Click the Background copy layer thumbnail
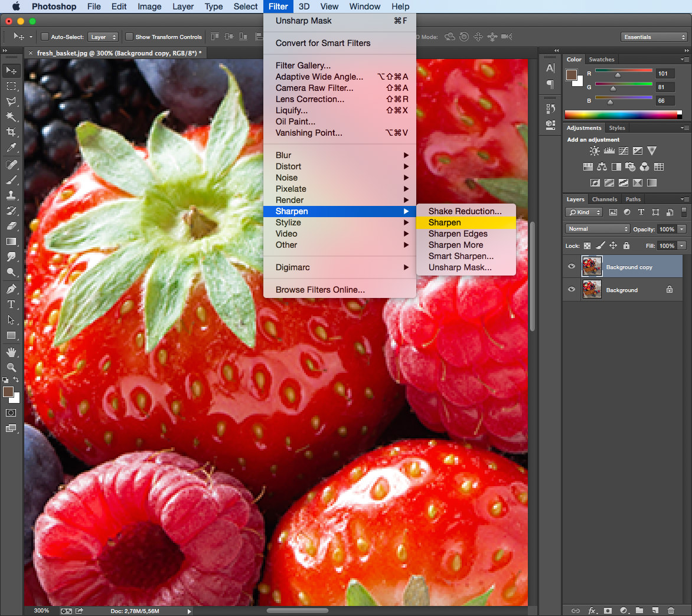 pyautogui.click(x=592, y=266)
